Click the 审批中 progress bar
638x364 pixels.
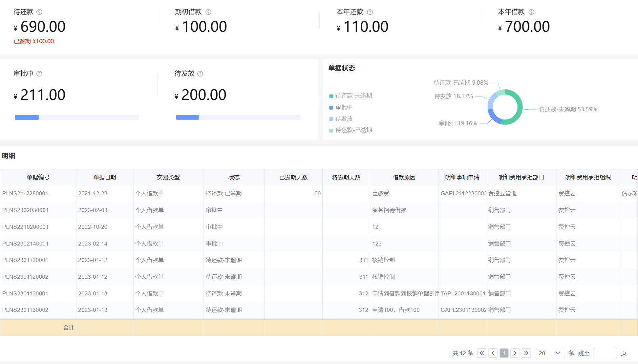(77, 118)
